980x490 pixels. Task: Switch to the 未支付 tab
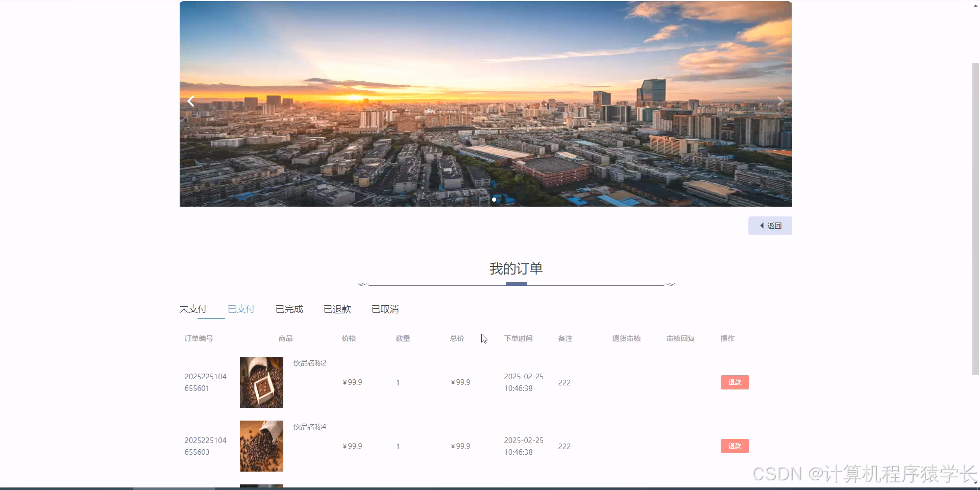click(193, 309)
